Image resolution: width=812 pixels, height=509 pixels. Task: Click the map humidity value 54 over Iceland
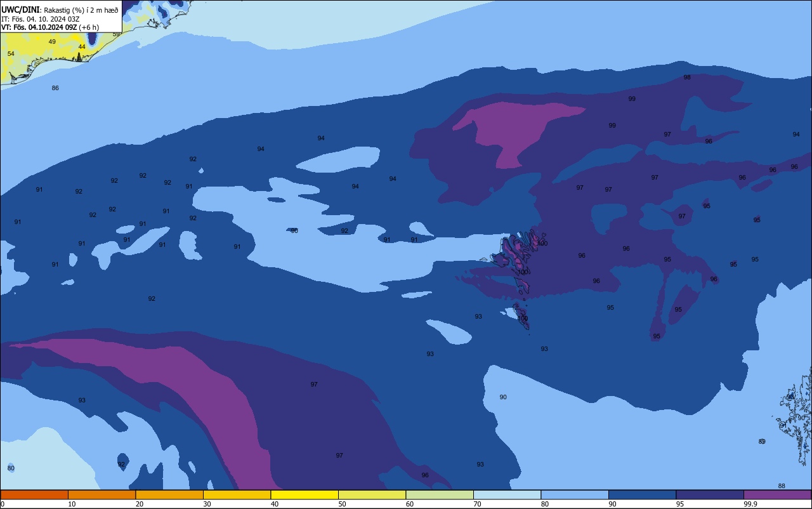[11, 54]
